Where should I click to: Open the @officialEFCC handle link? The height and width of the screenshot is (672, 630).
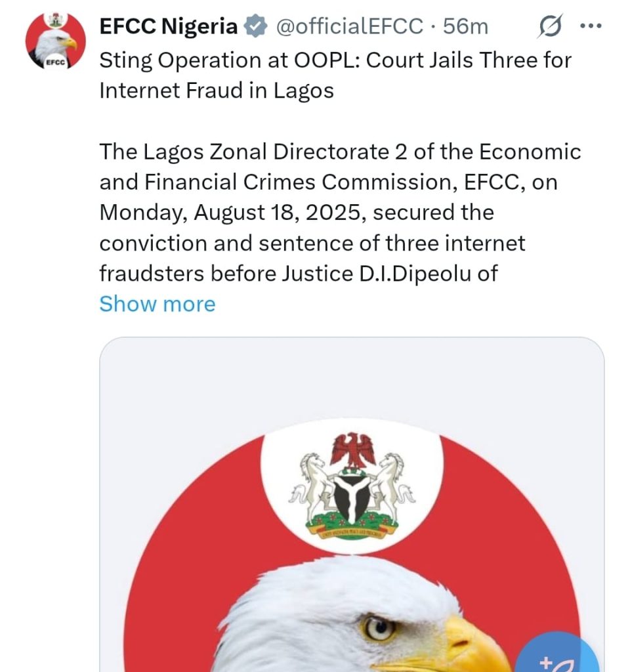pos(349,26)
